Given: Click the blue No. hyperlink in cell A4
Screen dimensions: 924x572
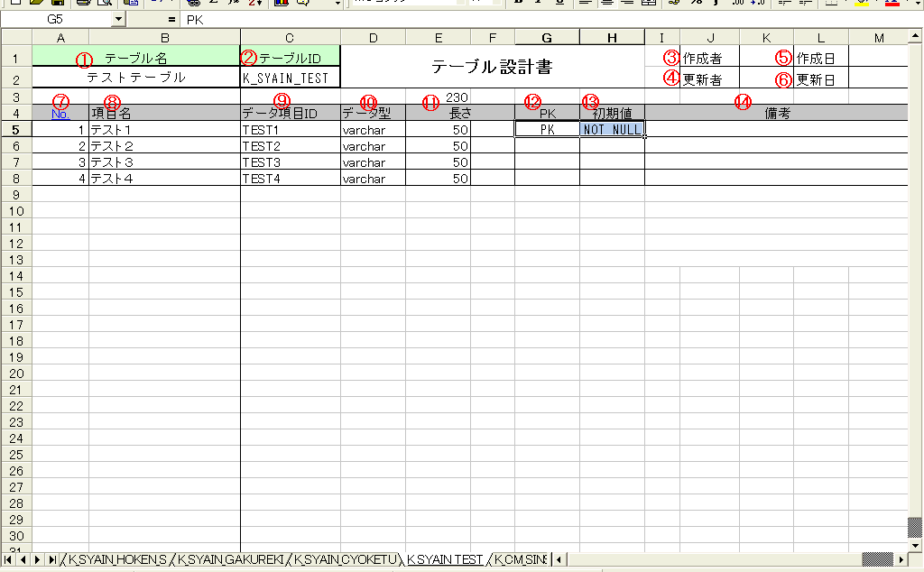Looking at the screenshot, I should [x=60, y=114].
